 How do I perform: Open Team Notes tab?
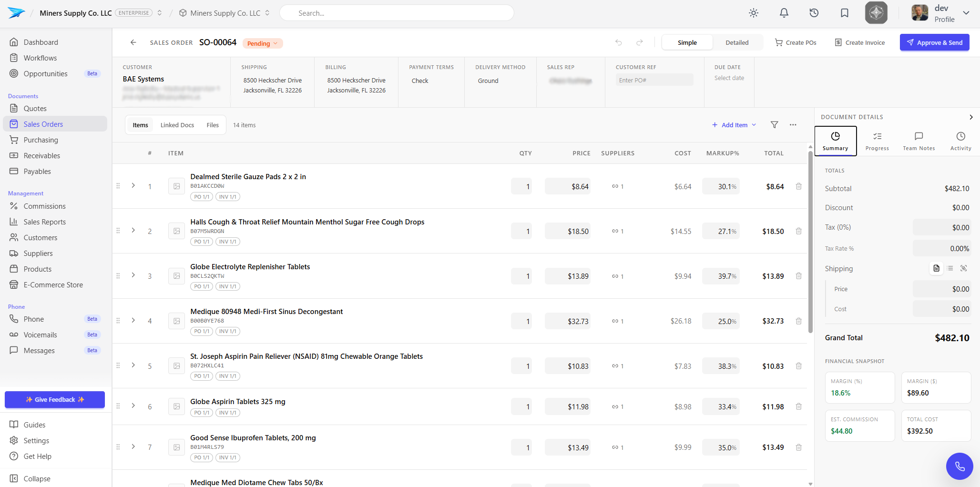pos(919,141)
